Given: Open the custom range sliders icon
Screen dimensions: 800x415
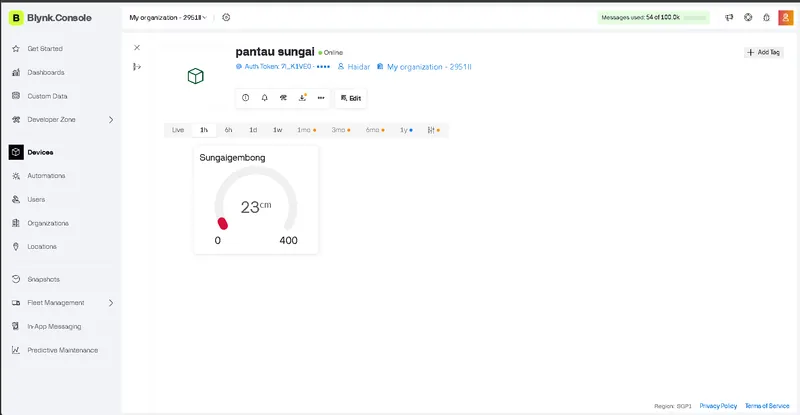Looking at the screenshot, I should tap(433, 130).
